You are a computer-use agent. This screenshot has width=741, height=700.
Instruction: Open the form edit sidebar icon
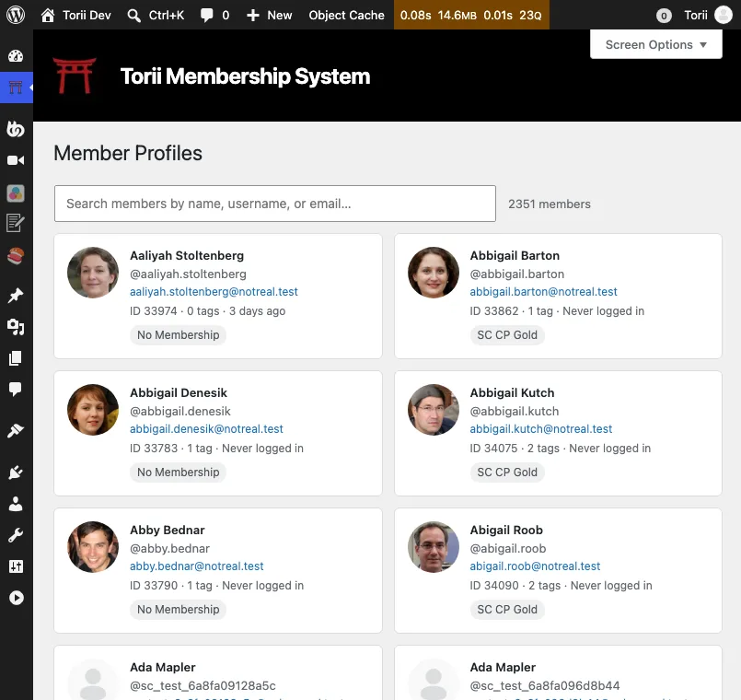(x=16, y=223)
